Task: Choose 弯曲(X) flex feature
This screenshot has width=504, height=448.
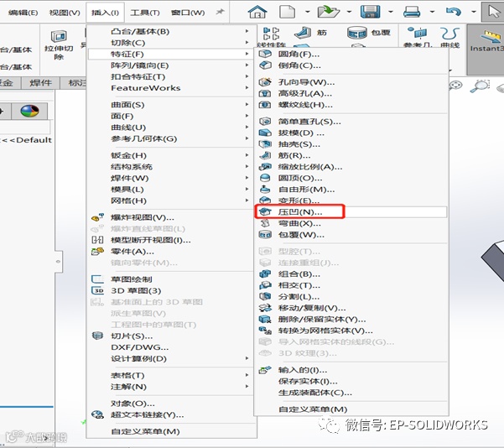Action: tap(351, 223)
